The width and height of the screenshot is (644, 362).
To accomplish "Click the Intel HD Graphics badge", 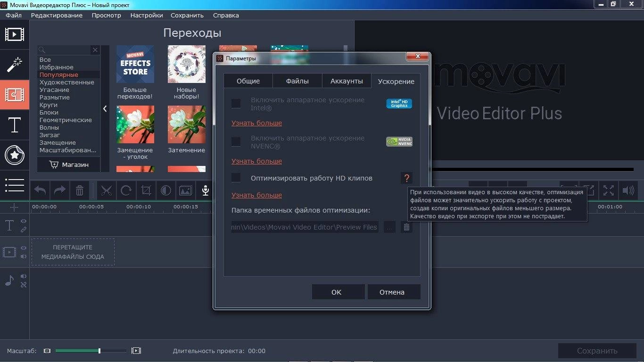I will [399, 104].
